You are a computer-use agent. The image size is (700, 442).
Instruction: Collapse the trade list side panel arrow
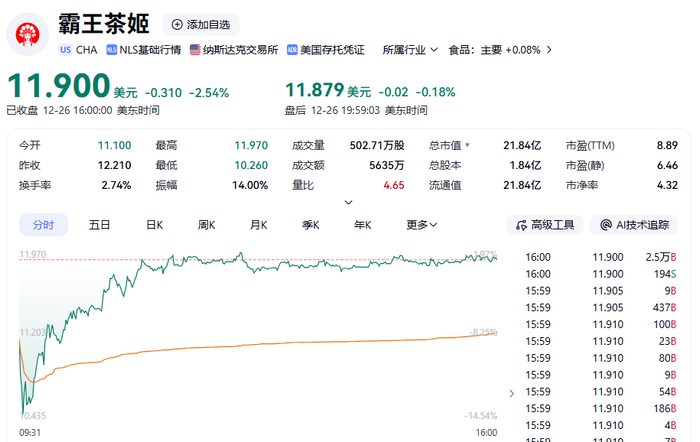512,393
